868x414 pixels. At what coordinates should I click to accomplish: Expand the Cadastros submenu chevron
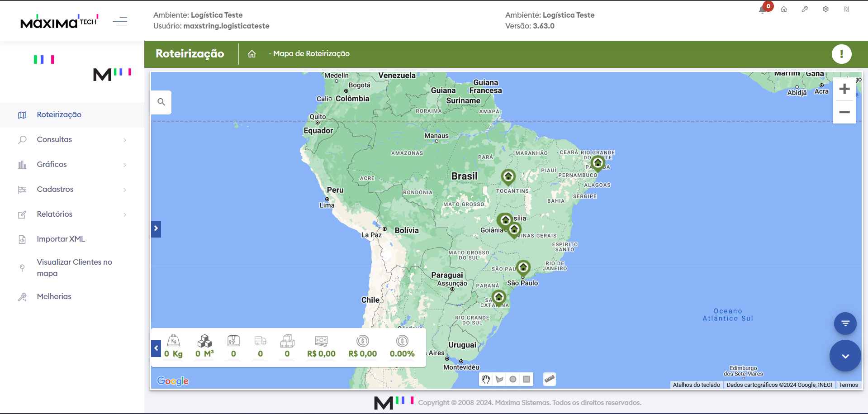[125, 190]
